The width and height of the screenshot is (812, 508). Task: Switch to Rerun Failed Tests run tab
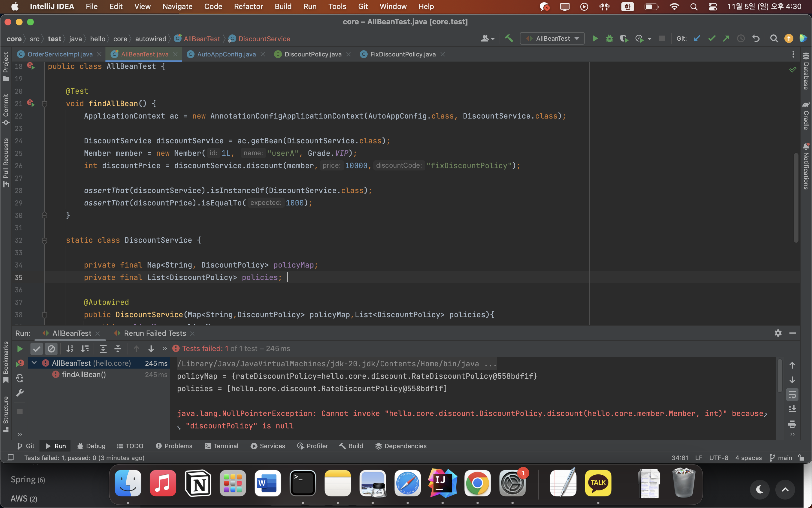pos(155,333)
